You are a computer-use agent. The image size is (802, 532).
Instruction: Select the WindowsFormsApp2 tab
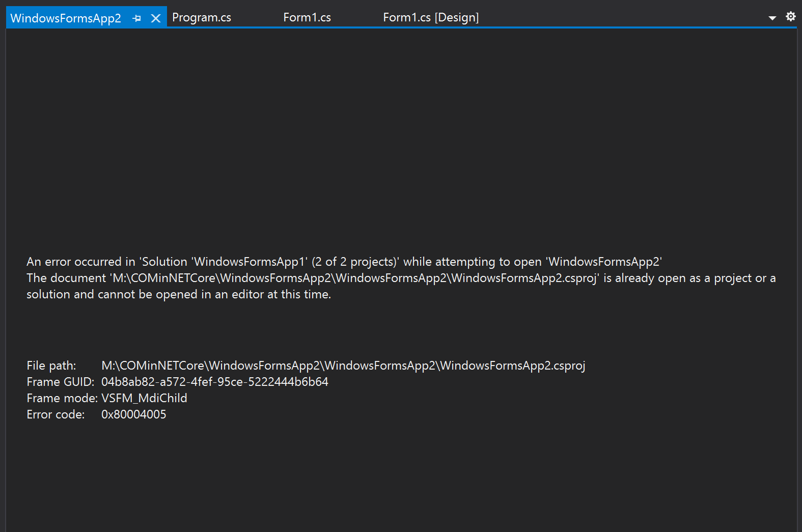(66, 18)
